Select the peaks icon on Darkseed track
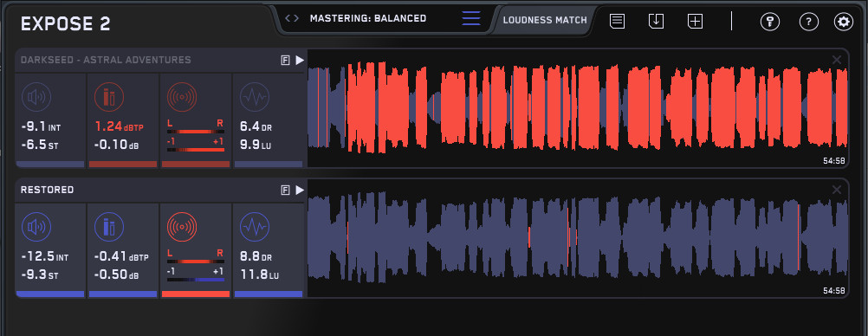868x336 pixels. (109, 97)
